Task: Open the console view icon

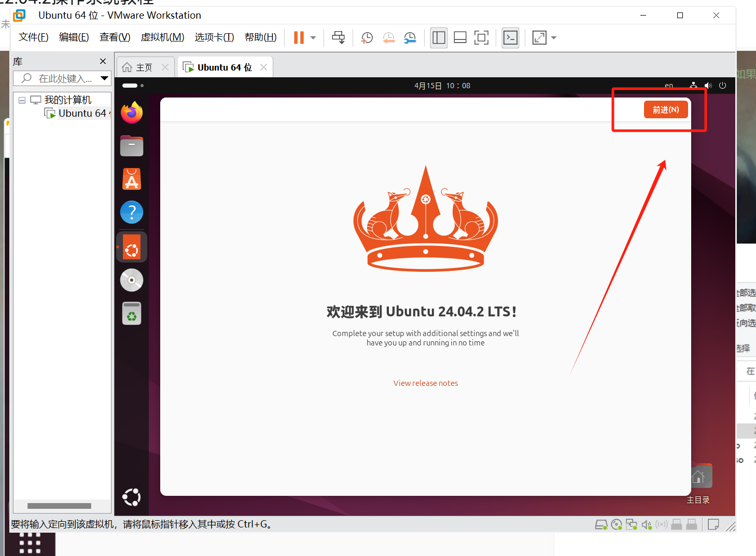Action: point(511,37)
